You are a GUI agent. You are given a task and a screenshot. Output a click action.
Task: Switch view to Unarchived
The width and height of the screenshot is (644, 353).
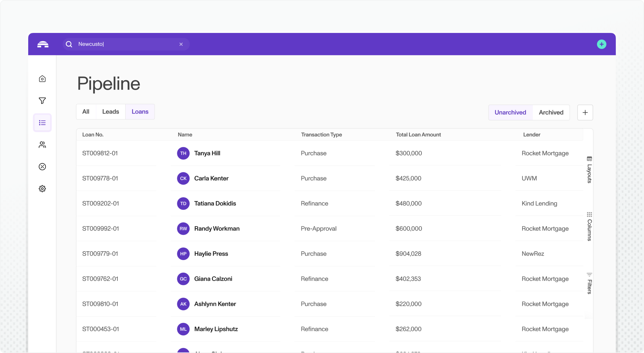click(x=510, y=112)
